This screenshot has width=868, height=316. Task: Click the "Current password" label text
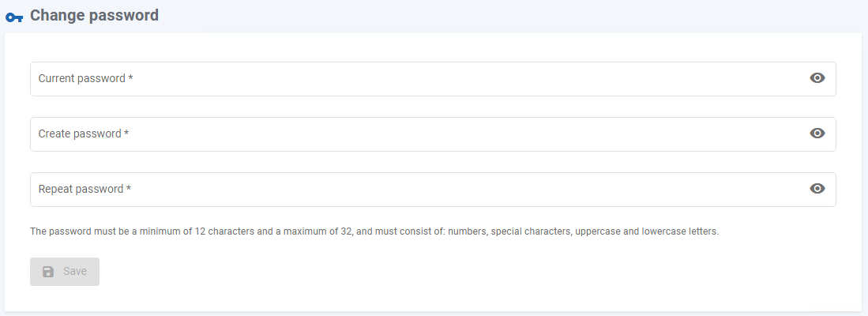81,79
